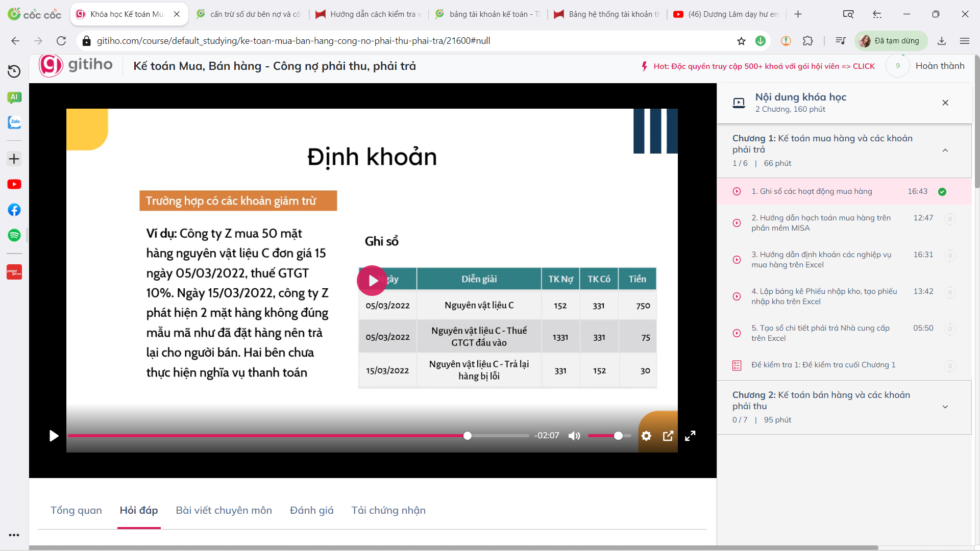Open Spotify from browser sidebar
The image size is (980, 551).
tap(14, 235)
